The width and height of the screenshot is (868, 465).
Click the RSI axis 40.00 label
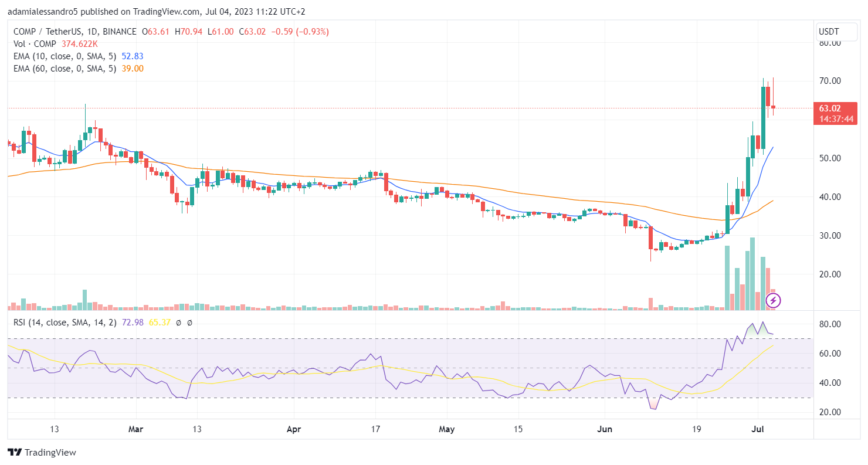pos(830,383)
